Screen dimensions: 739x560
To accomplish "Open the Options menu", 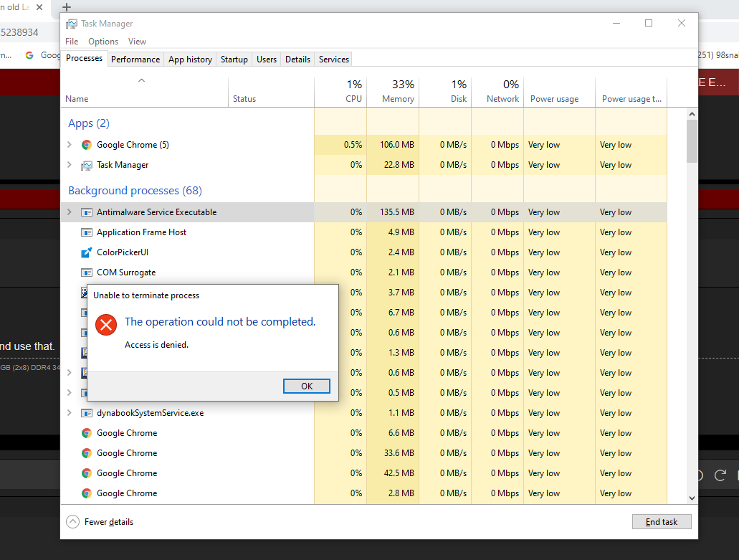I will click(x=103, y=42).
